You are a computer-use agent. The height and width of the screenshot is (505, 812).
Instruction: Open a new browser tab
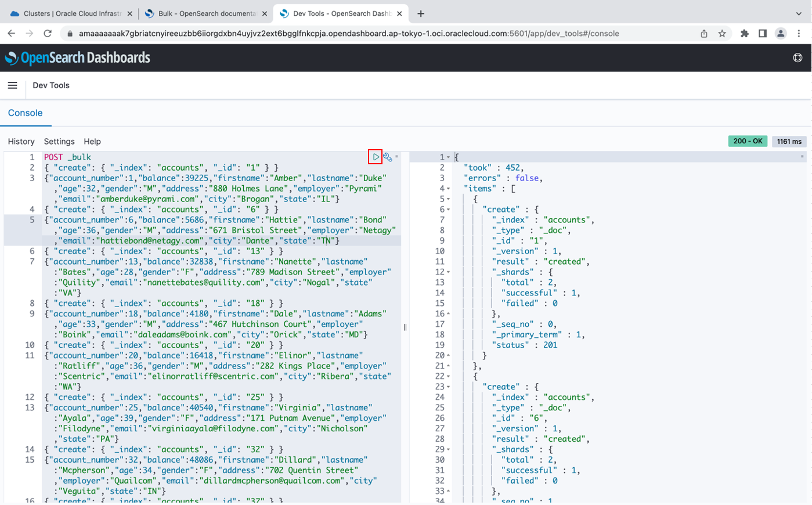pos(421,13)
